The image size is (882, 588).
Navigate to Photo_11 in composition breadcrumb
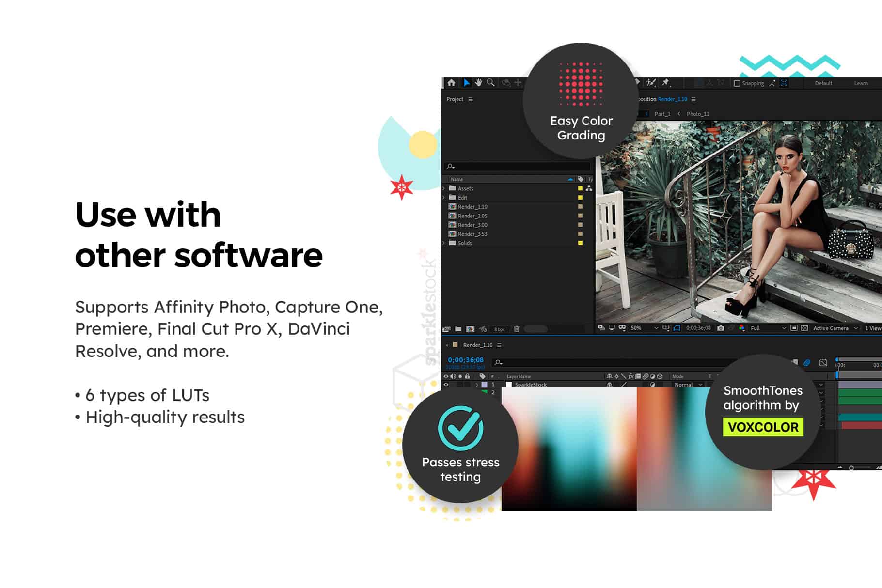click(x=698, y=114)
